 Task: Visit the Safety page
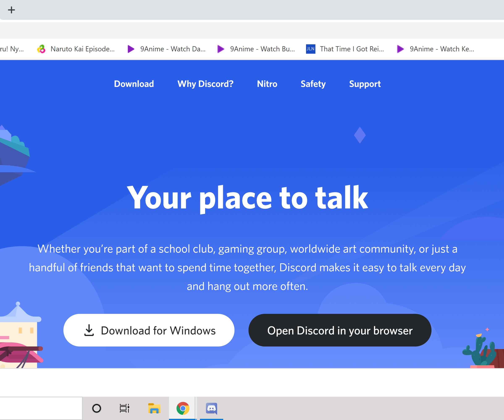(313, 84)
